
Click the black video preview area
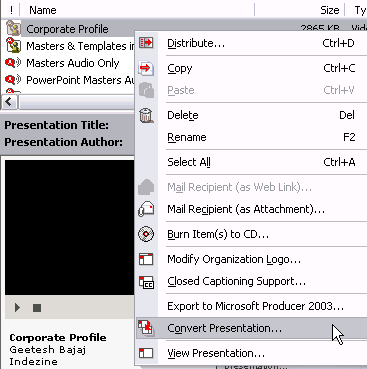pyautogui.click(x=69, y=228)
